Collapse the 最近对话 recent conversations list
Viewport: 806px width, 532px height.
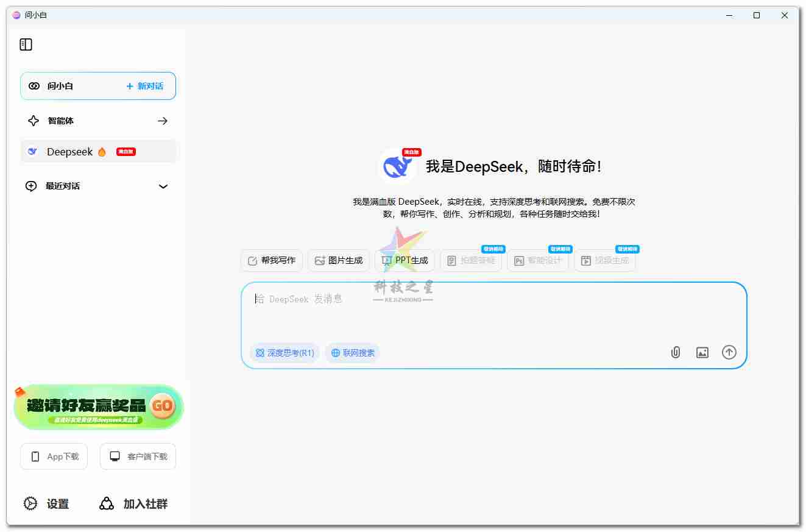click(163, 186)
